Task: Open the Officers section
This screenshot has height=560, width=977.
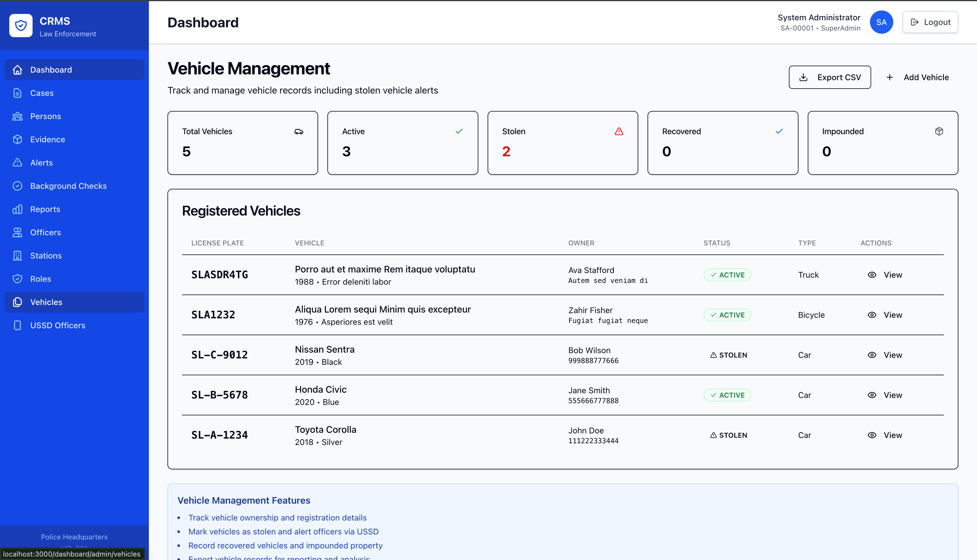Action: [x=74, y=233]
